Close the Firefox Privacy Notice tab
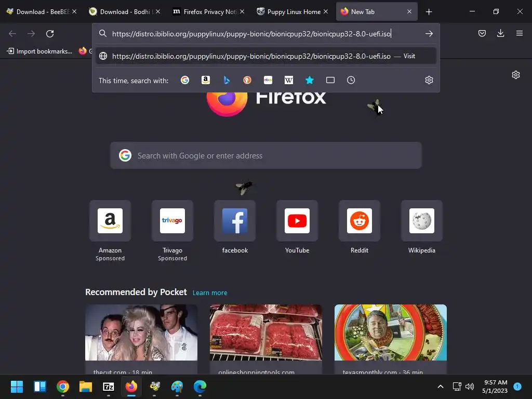Screen dimensions: 532x399 (242, 11)
